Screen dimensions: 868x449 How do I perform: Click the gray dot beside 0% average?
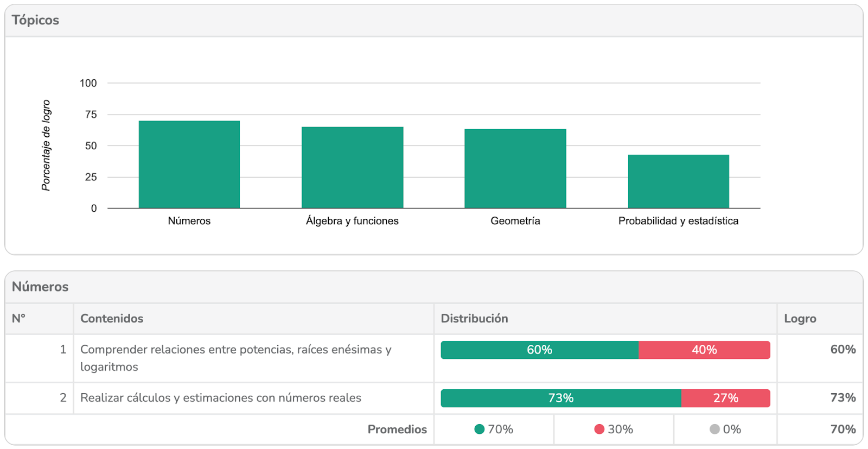point(714,429)
